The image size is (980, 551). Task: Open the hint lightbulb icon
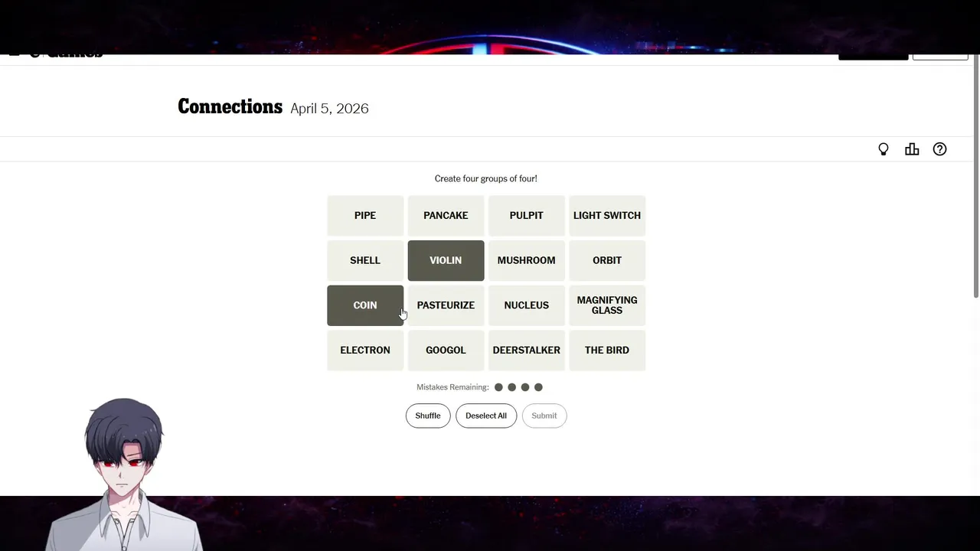click(884, 149)
